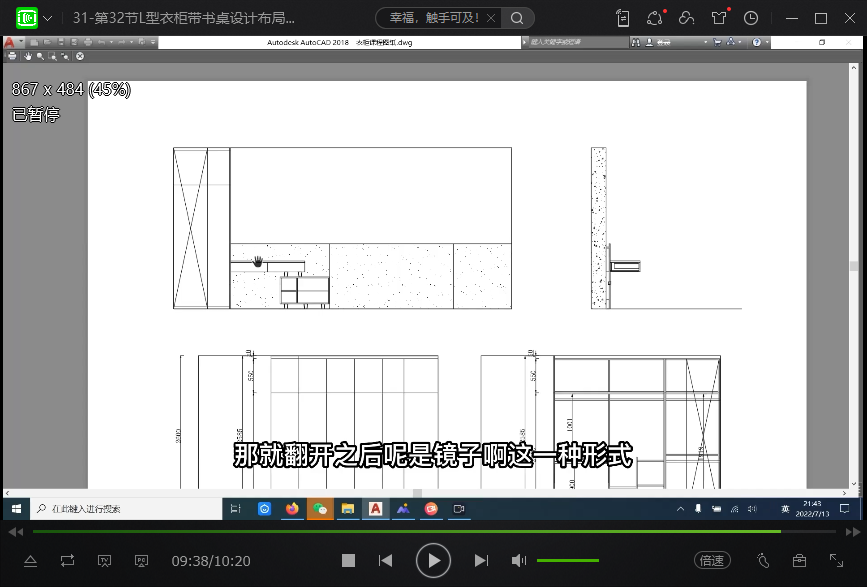867x587 pixels.
Task: Skip to the next video
Action: 481,561
